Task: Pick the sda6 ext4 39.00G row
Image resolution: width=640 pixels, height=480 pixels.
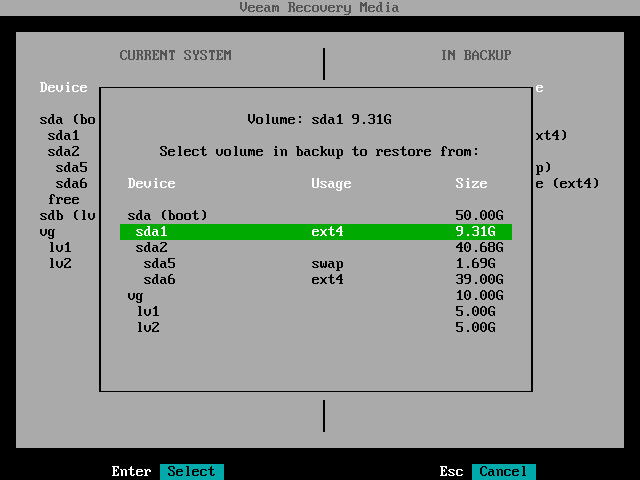Action: click(x=316, y=279)
